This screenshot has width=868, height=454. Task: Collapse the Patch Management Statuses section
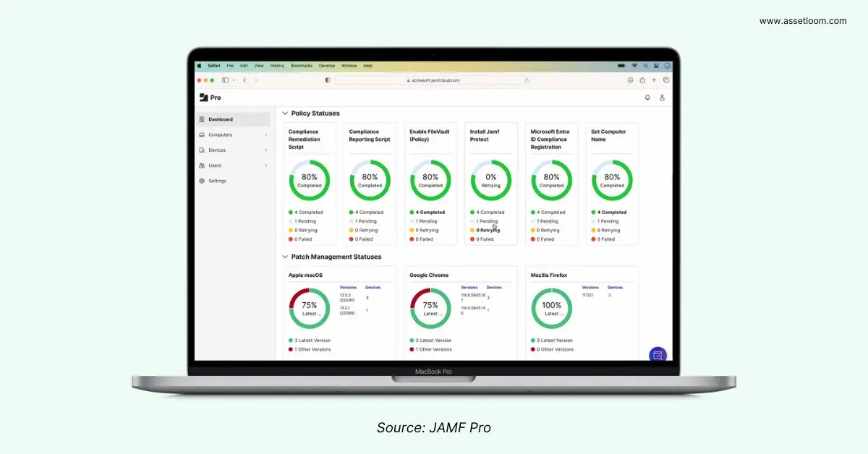(x=285, y=257)
